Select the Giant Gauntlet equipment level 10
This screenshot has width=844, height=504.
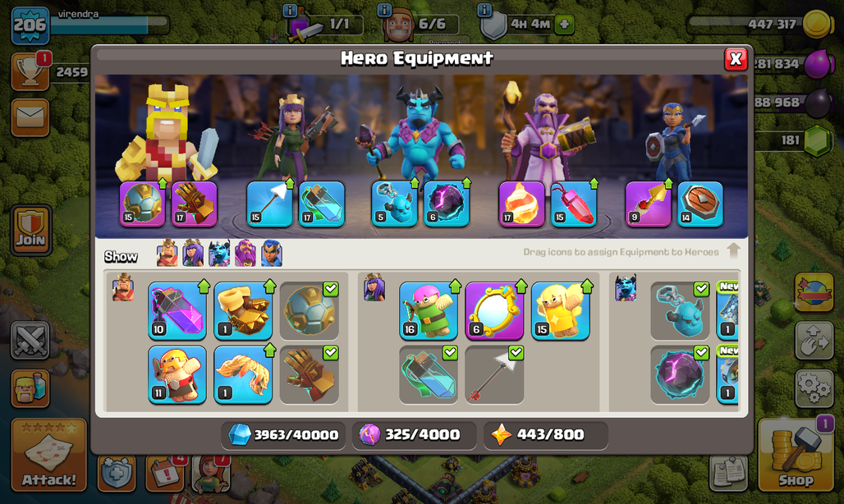point(177,311)
